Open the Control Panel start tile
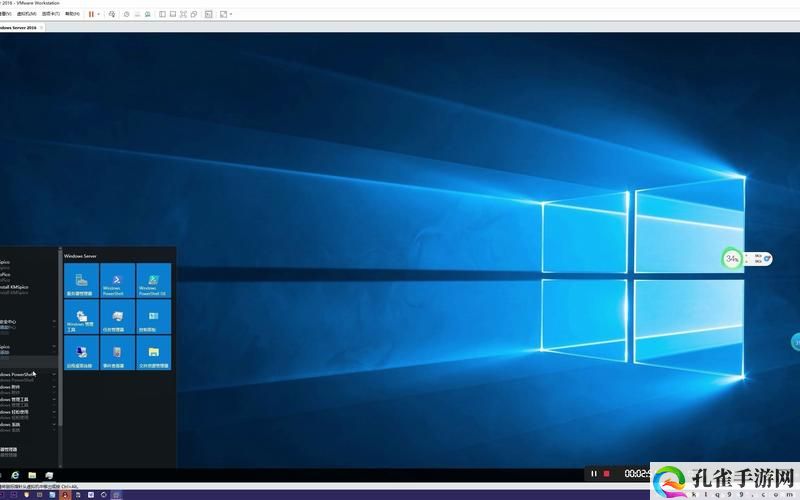 coord(154,317)
